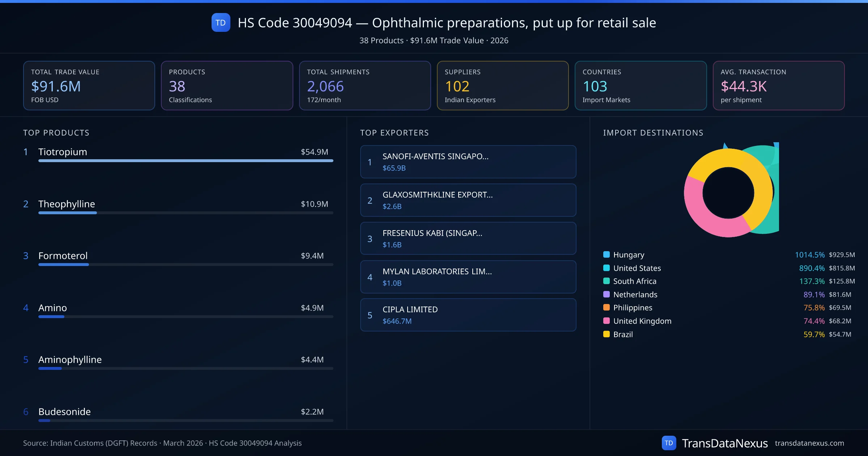Click the United States legend color square
This screenshot has width=868, height=456.
607,268
